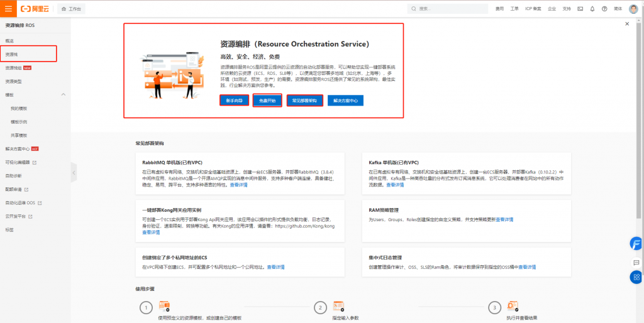644x323 pixels.
Task: Open the 工单 menu in the top bar
Action: (514, 9)
